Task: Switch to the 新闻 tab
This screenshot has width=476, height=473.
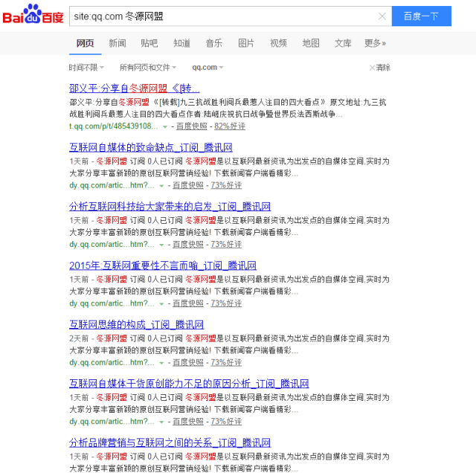Action: tap(118, 43)
